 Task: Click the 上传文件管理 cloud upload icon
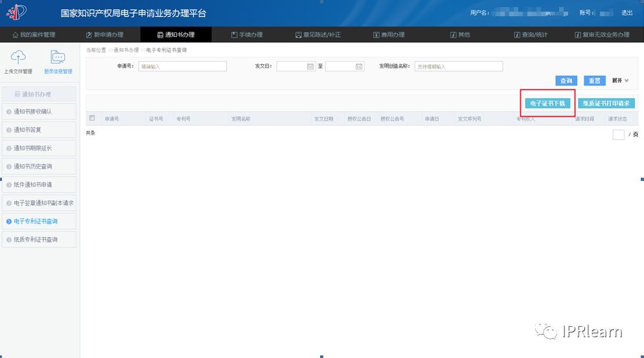(18, 56)
